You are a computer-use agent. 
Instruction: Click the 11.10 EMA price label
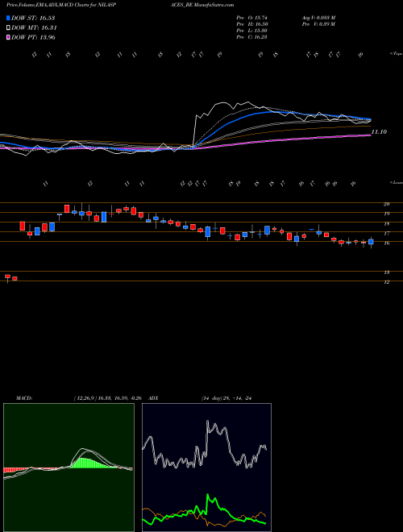tap(379, 131)
